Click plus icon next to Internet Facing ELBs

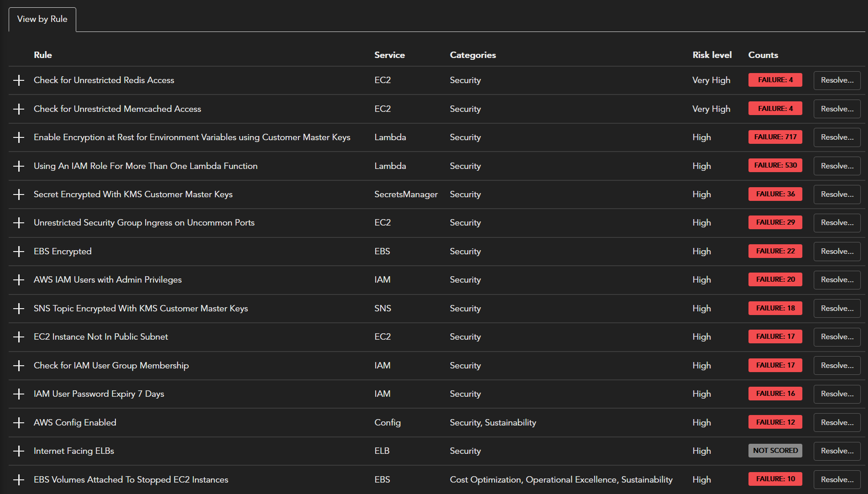[19, 451]
